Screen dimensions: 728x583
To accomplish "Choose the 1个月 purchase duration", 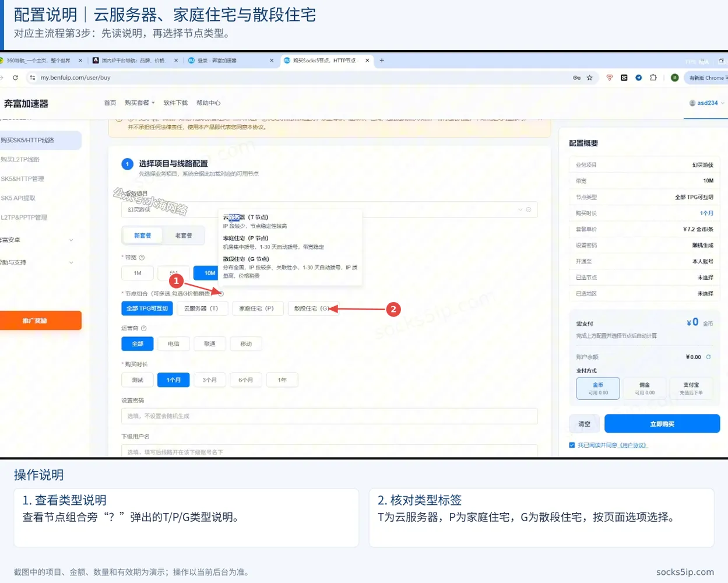I will coord(174,380).
